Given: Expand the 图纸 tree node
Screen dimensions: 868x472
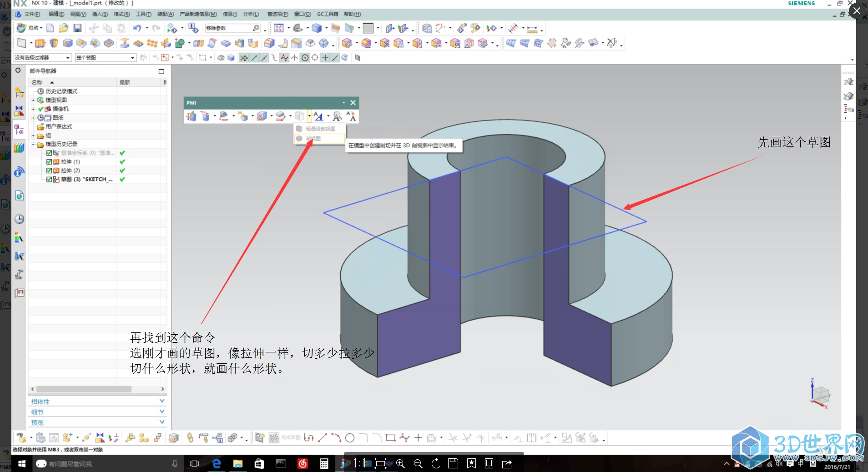Looking at the screenshot, I should pos(33,118).
